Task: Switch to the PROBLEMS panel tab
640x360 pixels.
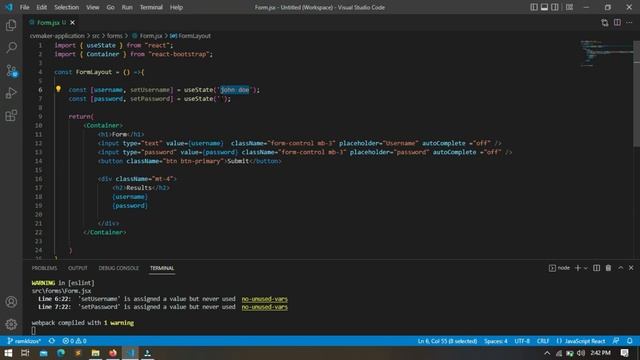Action: coord(44,268)
